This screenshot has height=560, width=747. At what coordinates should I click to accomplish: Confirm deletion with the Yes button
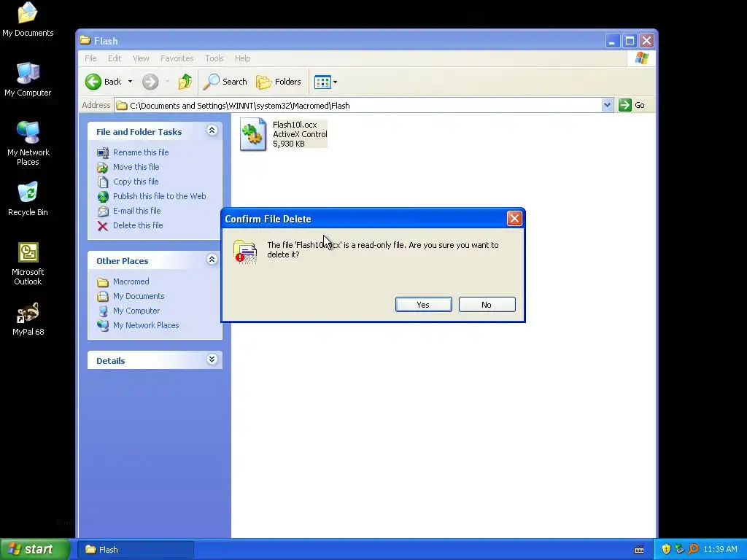[x=424, y=305]
